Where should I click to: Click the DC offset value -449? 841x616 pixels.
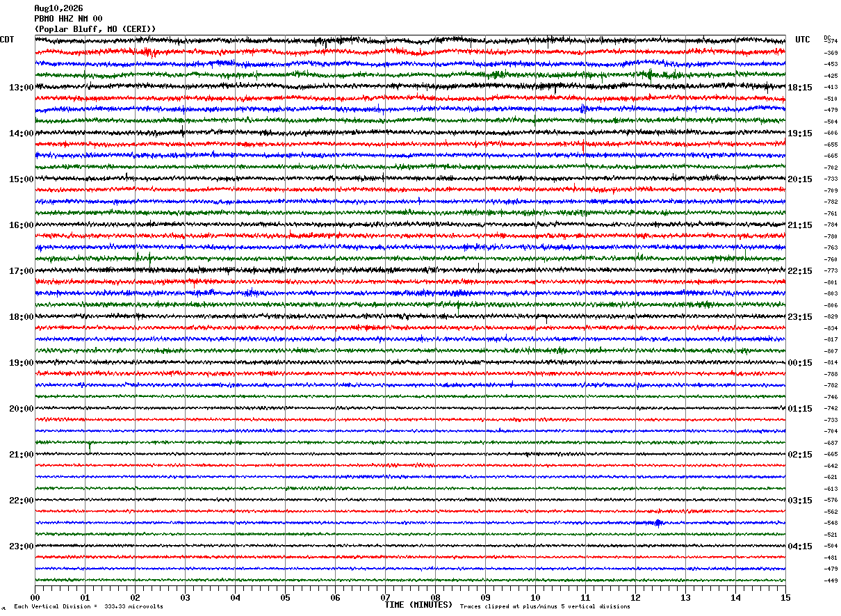(x=831, y=581)
